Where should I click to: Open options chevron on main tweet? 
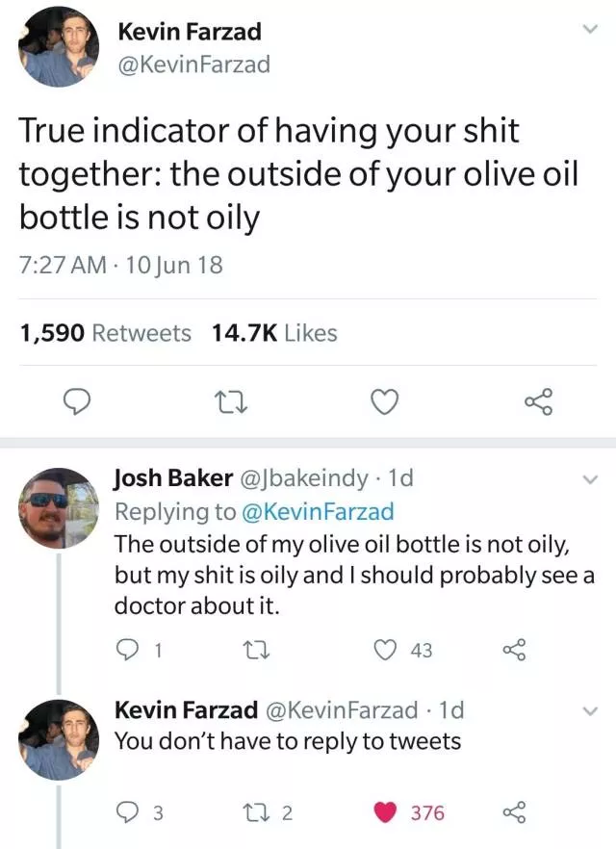coord(591,31)
